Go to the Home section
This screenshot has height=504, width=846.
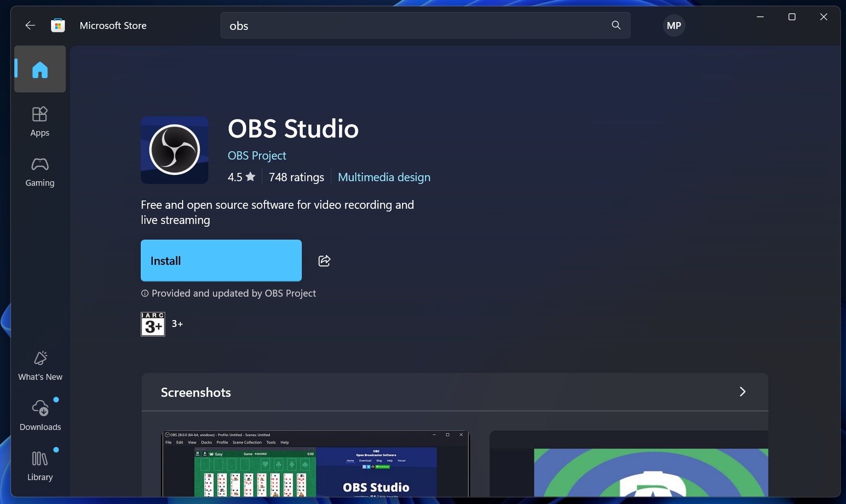(x=40, y=69)
